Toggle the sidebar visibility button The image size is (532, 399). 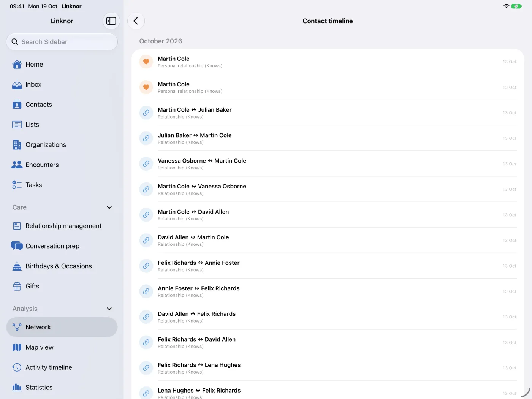coord(111,21)
